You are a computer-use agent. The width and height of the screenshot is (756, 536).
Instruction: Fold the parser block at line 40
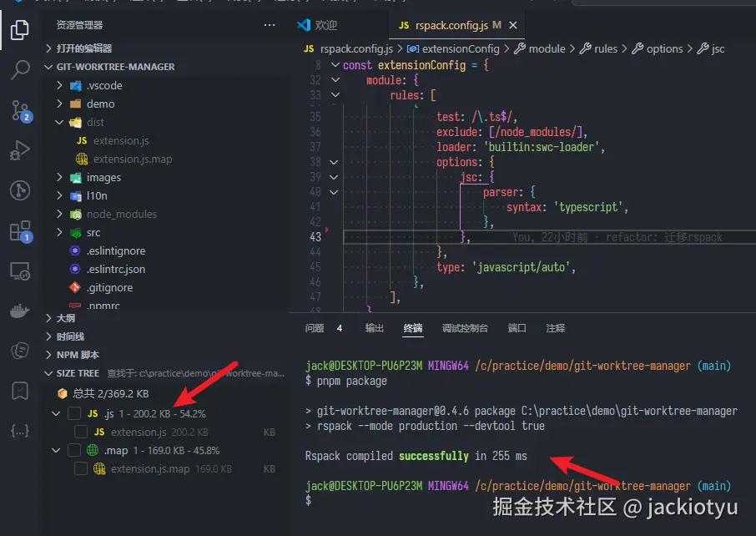[334, 192]
